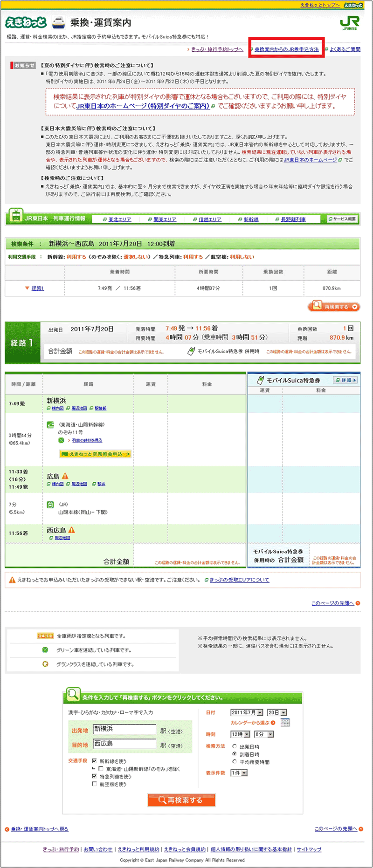373x868 pixels.
Task: Open the 2011年7月 month dropdown
Action: pyautogui.click(x=247, y=712)
